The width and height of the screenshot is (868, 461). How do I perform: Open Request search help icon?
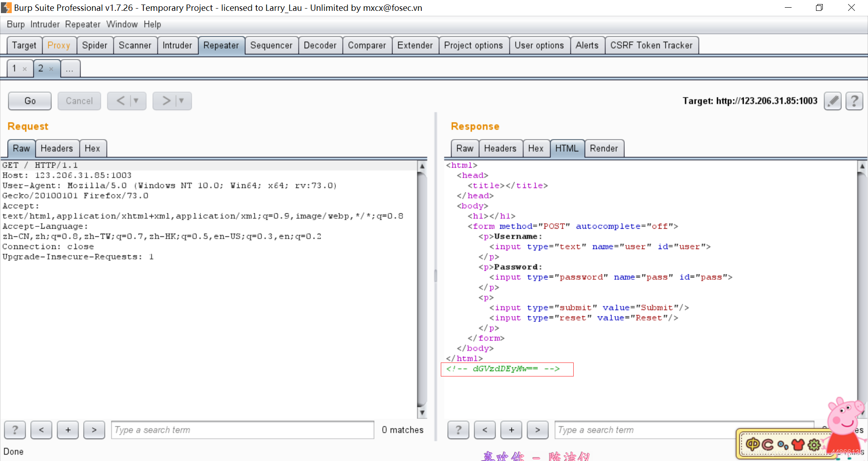(15, 430)
